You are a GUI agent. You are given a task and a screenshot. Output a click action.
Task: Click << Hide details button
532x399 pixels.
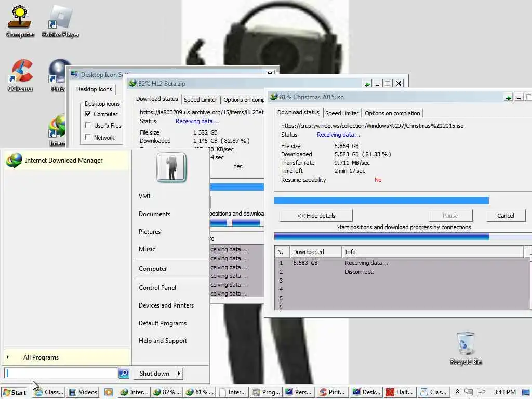(316, 216)
